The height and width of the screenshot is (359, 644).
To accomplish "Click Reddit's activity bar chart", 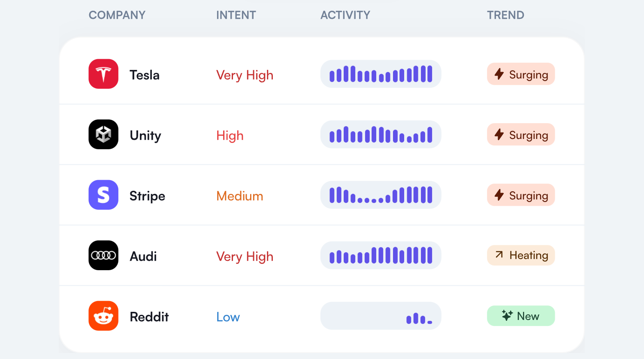I will click(381, 316).
